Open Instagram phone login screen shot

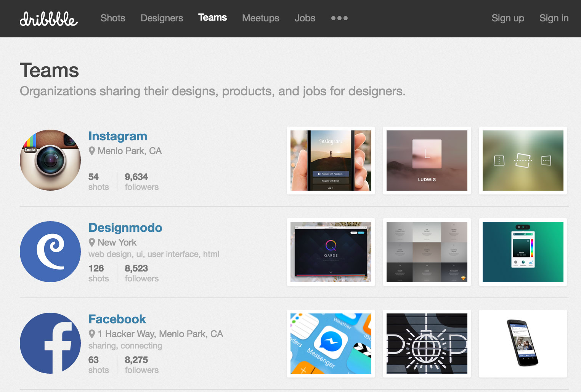click(331, 161)
